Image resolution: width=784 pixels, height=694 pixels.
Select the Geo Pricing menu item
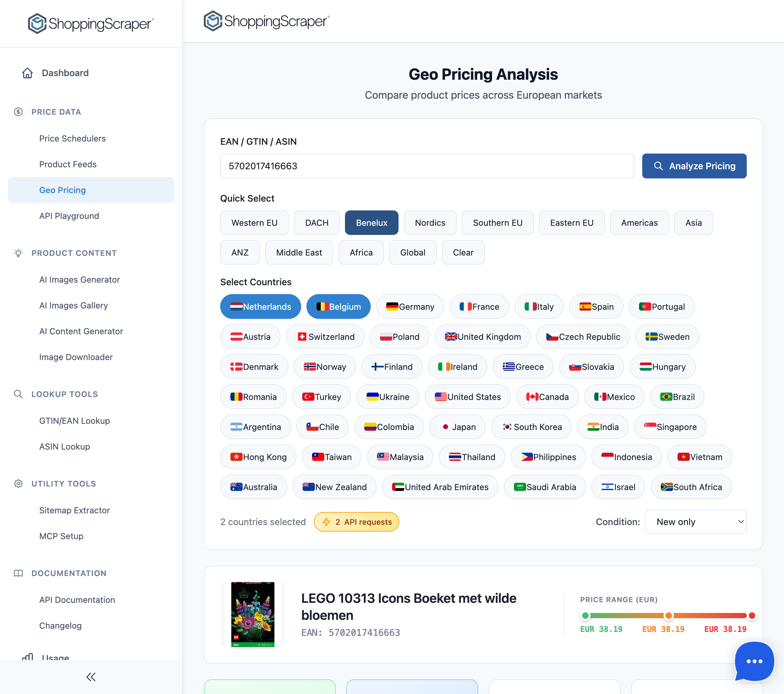[62, 190]
